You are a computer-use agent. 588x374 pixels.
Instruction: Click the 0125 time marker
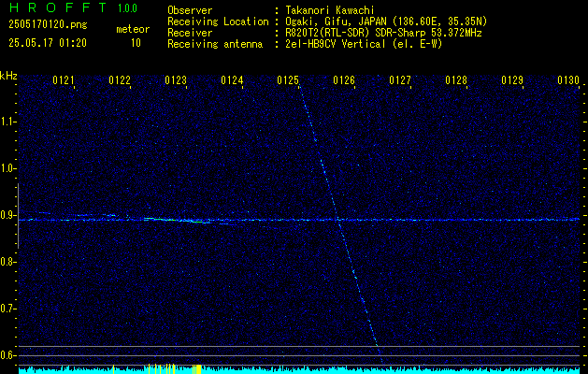pos(288,80)
